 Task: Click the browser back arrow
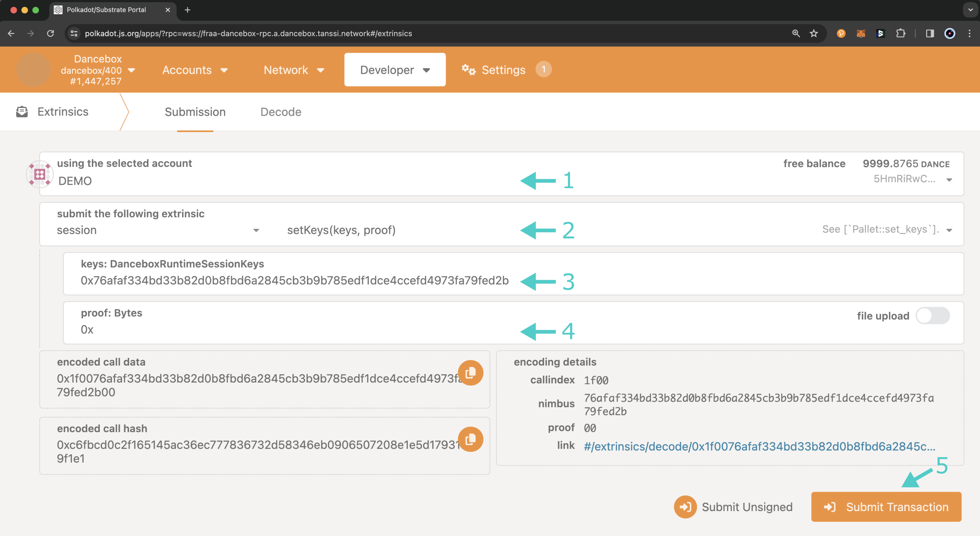(11, 34)
